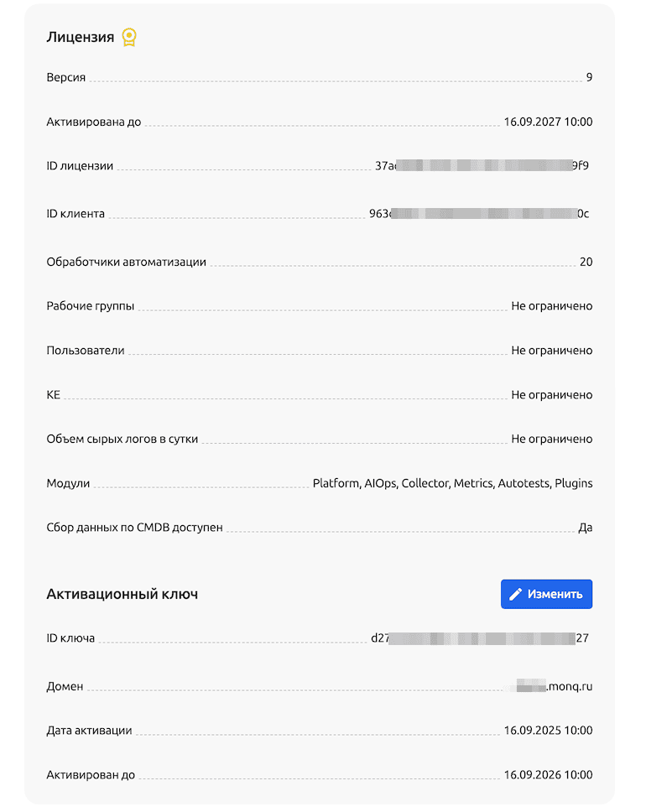This screenshot has width=646, height=812.
Task: Select the license expiry date 16.09.2027 10:00
Action: (548, 122)
